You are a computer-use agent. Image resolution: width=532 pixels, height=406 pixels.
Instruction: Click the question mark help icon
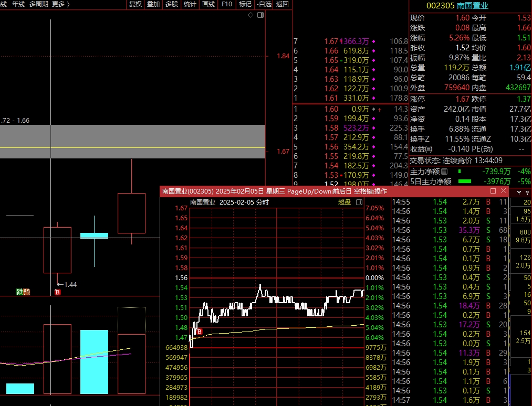coord(527,193)
